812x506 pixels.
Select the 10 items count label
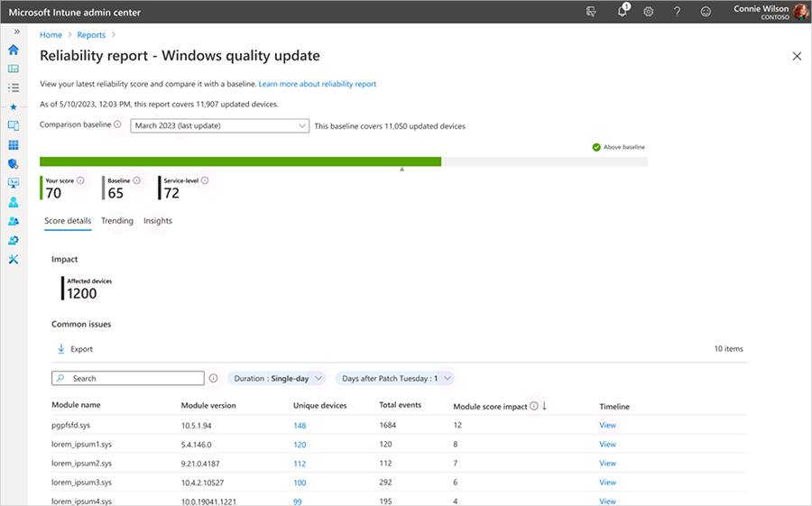(729, 349)
